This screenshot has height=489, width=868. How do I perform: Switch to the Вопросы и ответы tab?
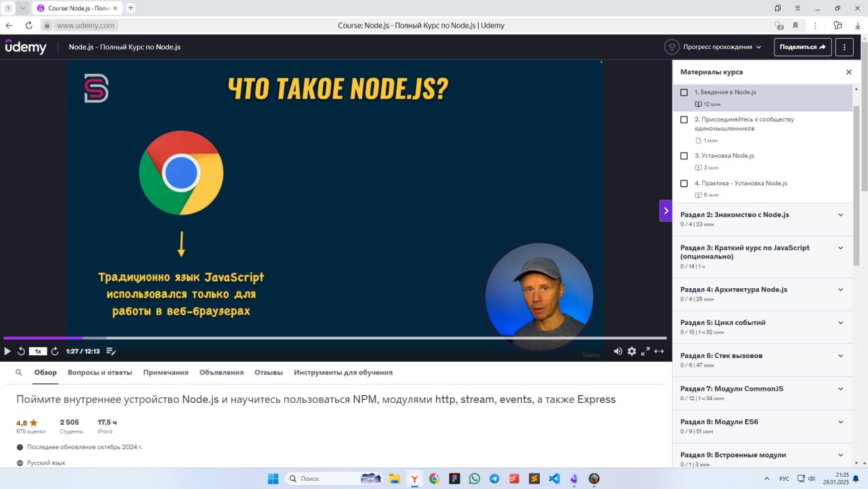point(100,372)
